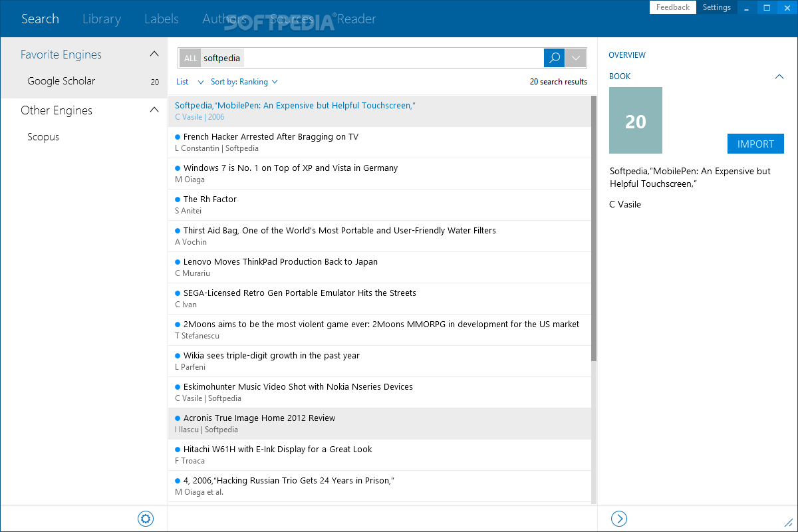The width and height of the screenshot is (798, 532).
Task: Select "Wikia sees triple-digit growth" result
Action: point(379,361)
